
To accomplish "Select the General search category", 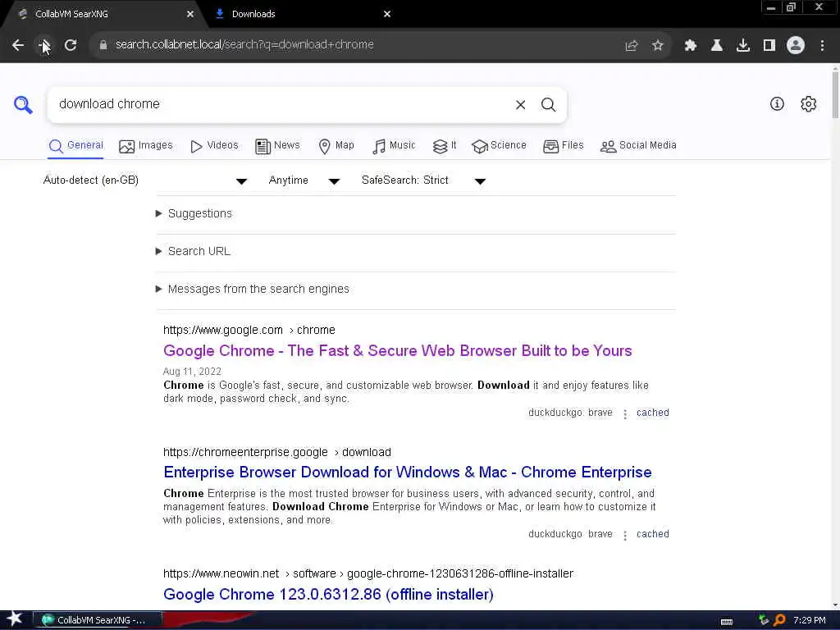I will [x=75, y=146].
